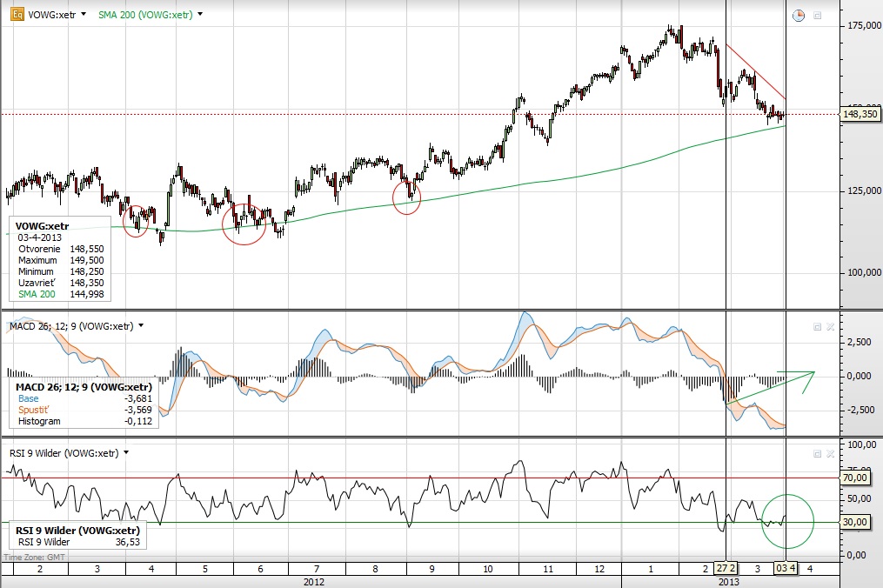Viewport: 883px width, 588px height.
Task: Click the MACD Base value -3,681
Action: 138,398
